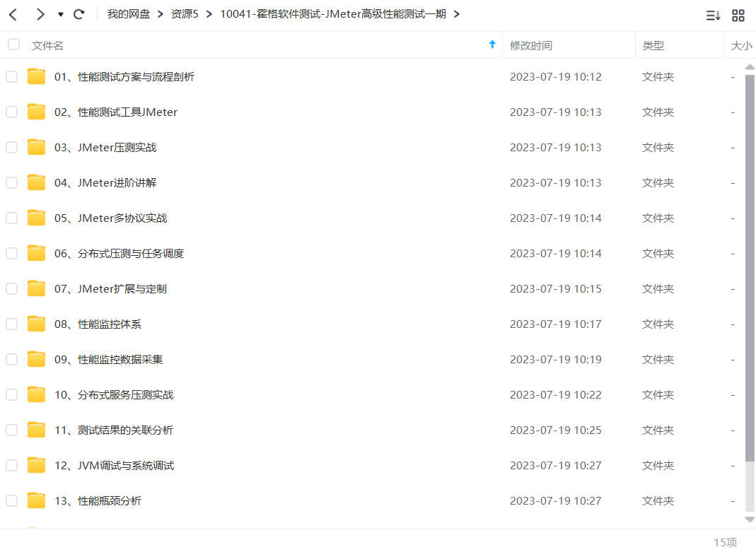Click folder icon of 01、性能测试方案与流程剖析
The height and width of the screenshot is (552, 756).
pyautogui.click(x=36, y=76)
